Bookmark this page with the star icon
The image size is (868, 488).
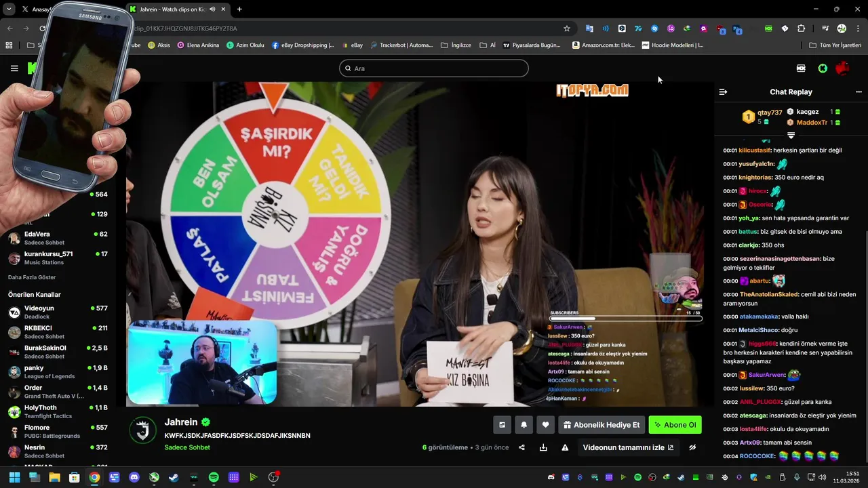pos(567,28)
